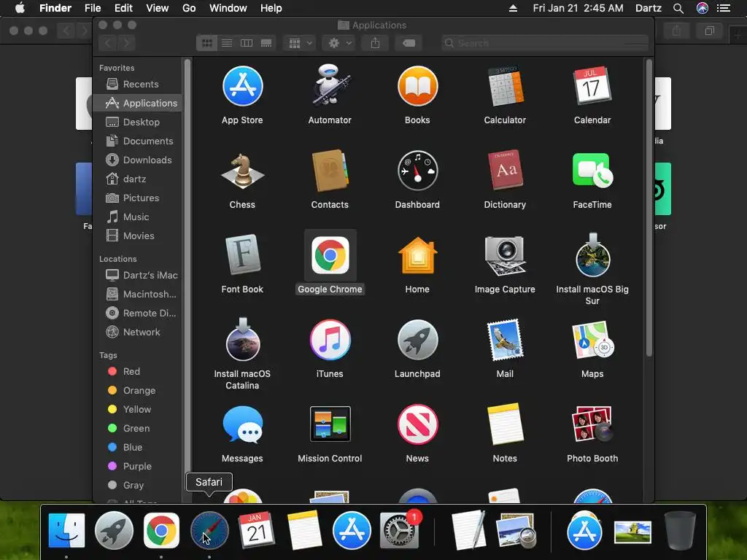Open the Action gear dropdown menu

tap(340, 43)
